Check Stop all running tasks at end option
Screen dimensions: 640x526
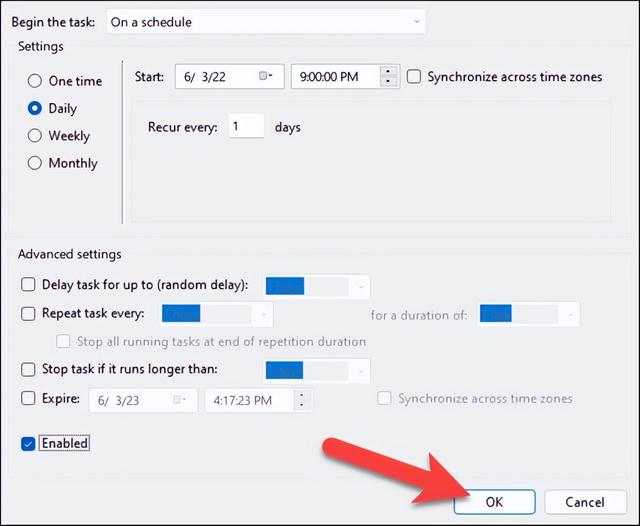tap(63, 341)
